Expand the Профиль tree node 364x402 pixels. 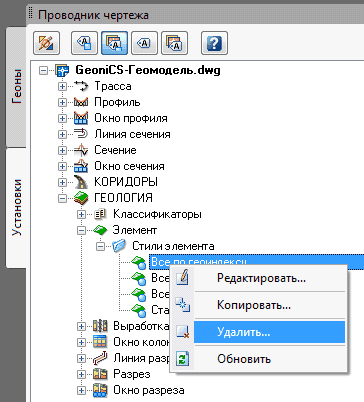pos(62,102)
